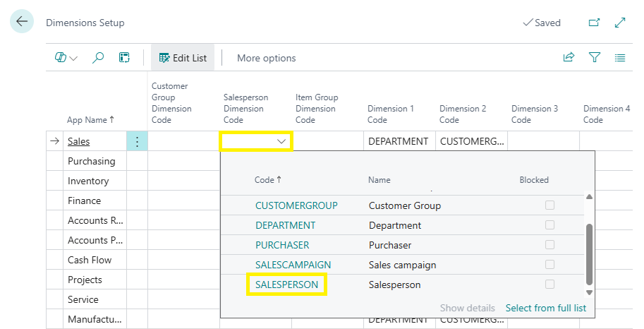Click the share icon in toolbar
Viewport: 644px width, 329px height.
point(569,58)
